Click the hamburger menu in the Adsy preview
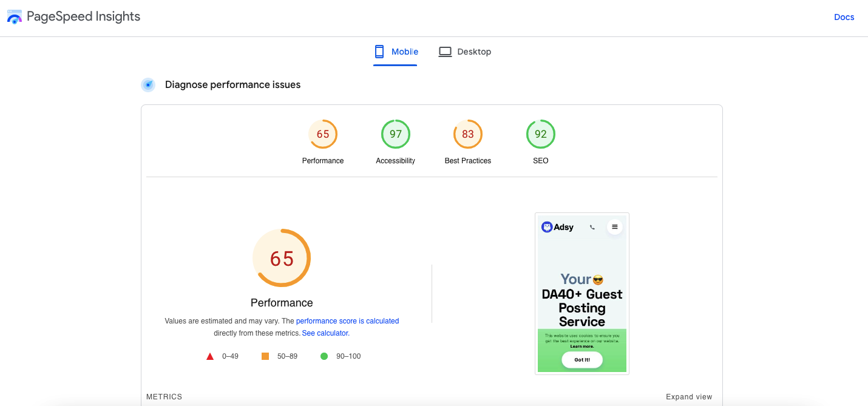The height and width of the screenshot is (406, 868). pos(615,227)
